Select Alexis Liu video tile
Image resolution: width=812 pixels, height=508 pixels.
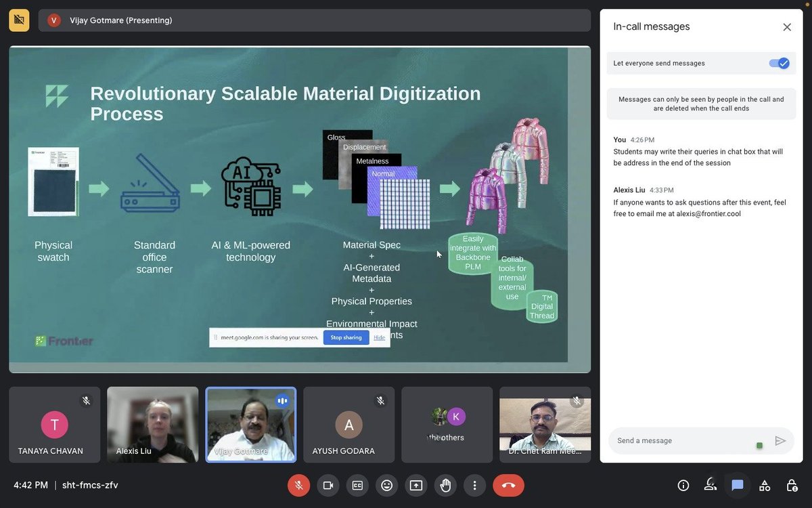click(x=153, y=425)
